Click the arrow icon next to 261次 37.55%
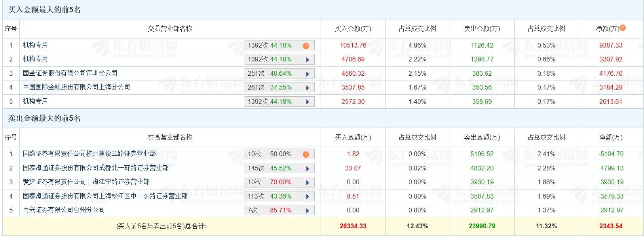This screenshot has width=644, height=237. click(308, 88)
